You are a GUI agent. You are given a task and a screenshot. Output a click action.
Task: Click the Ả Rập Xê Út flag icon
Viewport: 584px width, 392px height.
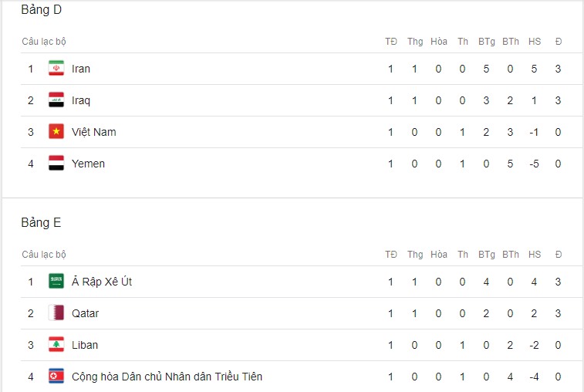56,282
